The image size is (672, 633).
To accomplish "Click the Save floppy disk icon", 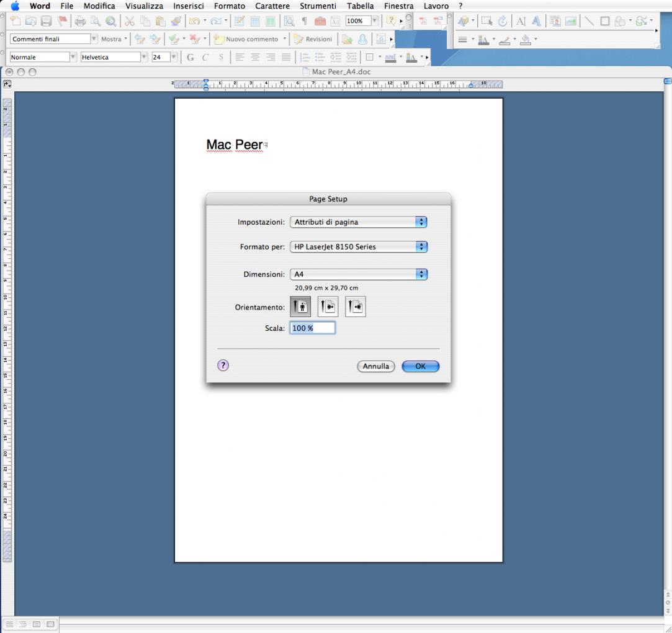I will point(46,20).
